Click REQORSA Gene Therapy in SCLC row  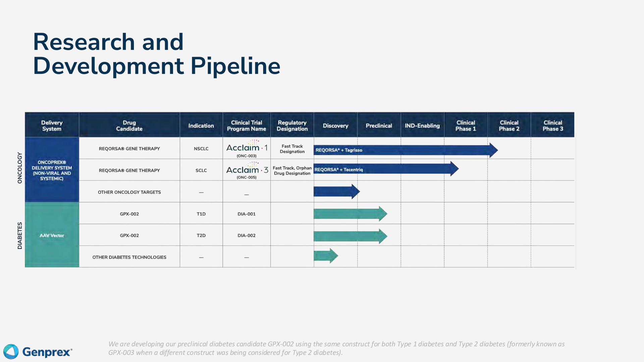coord(129,170)
